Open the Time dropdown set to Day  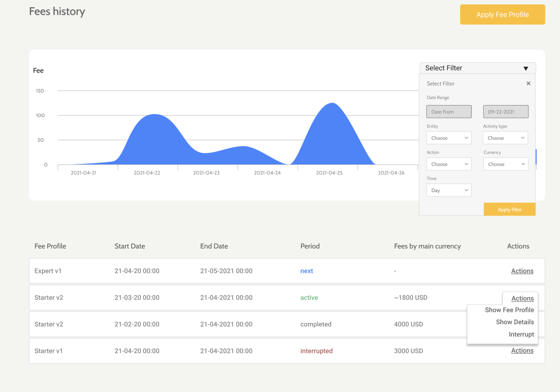tap(449, 191)
